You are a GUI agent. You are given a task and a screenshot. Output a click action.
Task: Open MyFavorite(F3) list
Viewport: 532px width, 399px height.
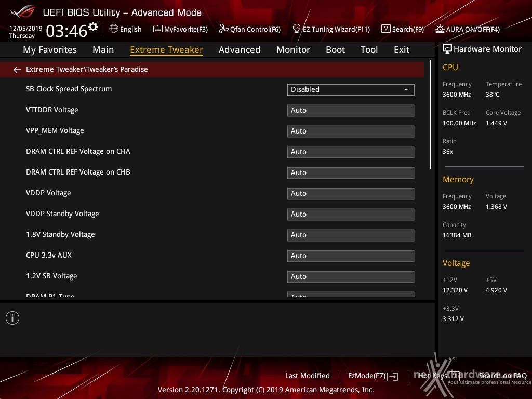pos(180,29)
